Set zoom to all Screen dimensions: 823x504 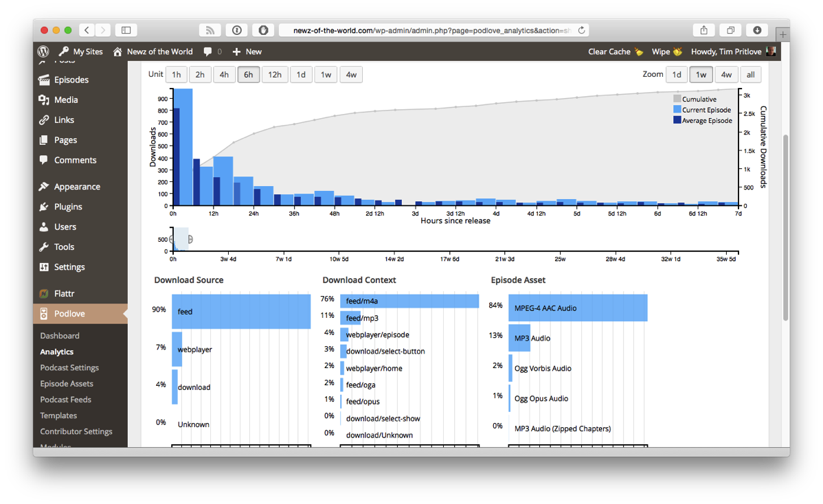pyautogui.click(x=750, y=75)
